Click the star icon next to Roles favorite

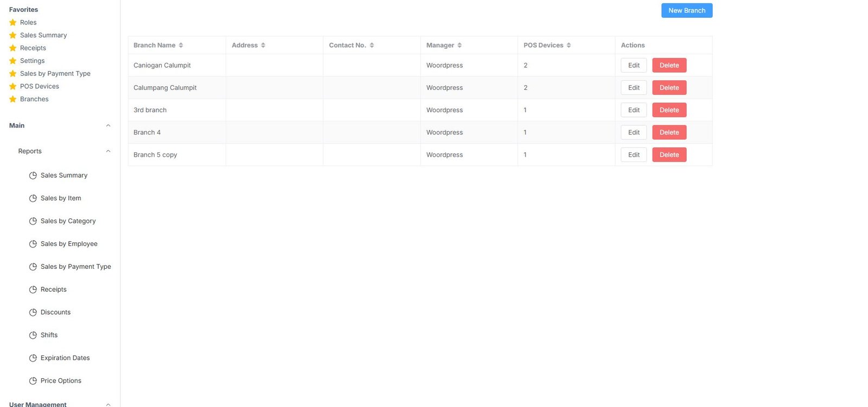pyautogui.click(x=13, y=22)
